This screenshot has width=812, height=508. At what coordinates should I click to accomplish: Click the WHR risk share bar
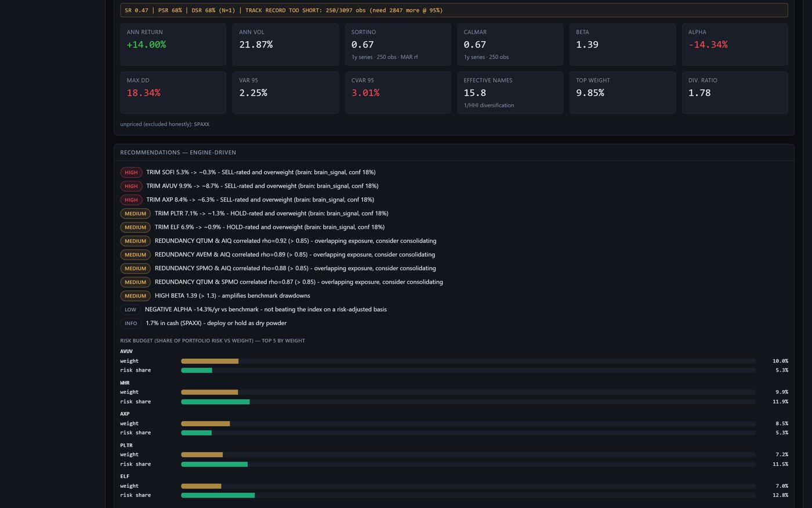pyautogui.click(x=468, y=402)
